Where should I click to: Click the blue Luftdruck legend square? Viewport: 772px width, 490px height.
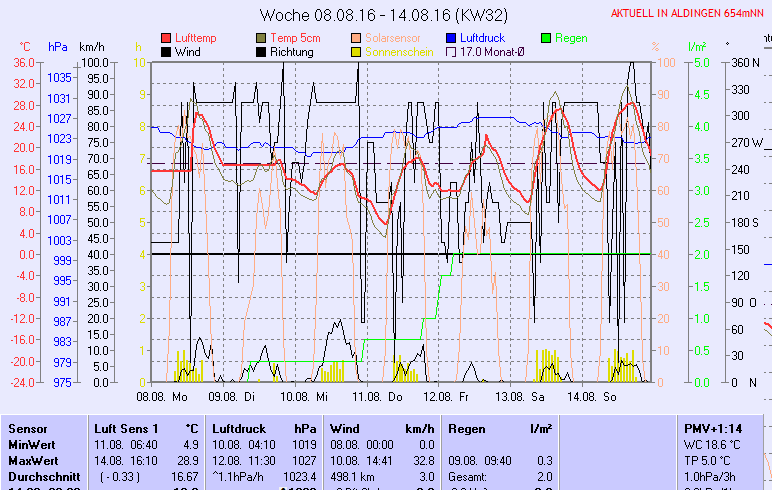click(452, 38)
